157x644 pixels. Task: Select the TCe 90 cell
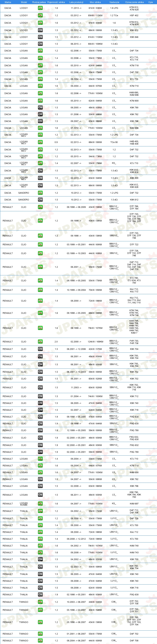click(114, 142)
